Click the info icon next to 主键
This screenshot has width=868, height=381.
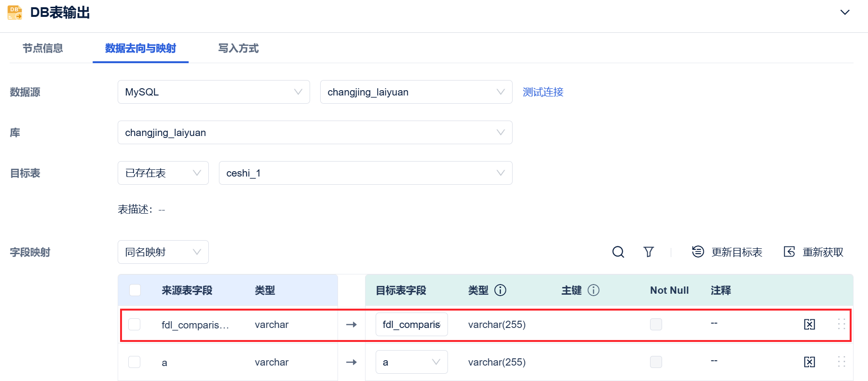coord(594,290)
